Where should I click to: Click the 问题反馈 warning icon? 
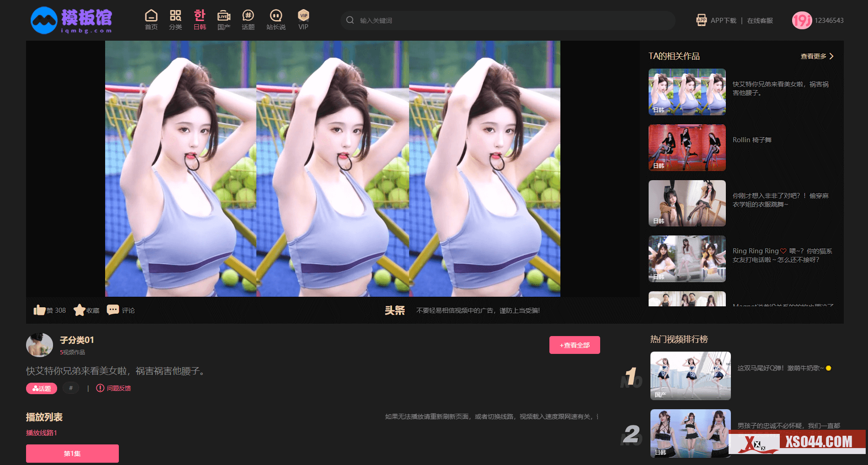100,388
